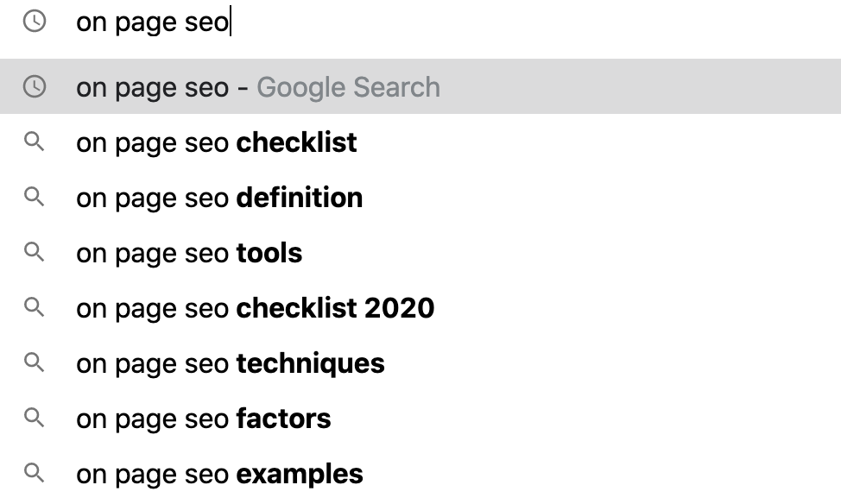Select 'on page seo checklist 2020' suggestion
The image size is (841, 504).
pyautogui.click(x=255, y=308)
